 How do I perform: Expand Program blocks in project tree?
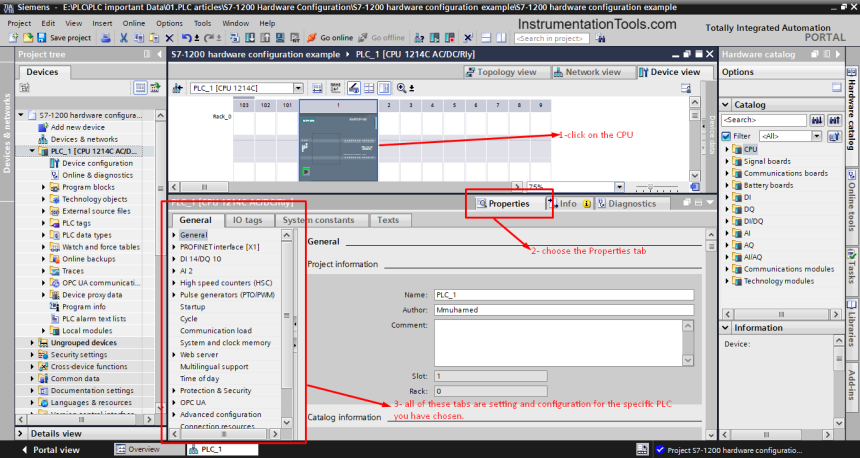pyautogui.click(x=44, y=187)
